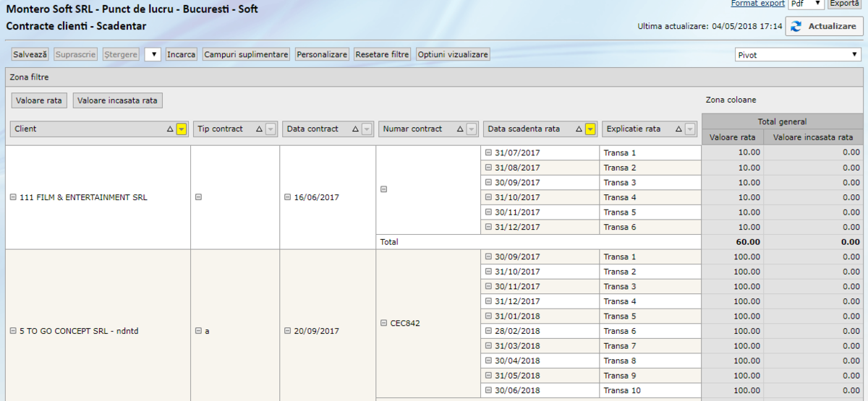868x401 pixels.
Task: Collapse the 5 TO GO CONCEPT SRL row
Action: point(13,331)
